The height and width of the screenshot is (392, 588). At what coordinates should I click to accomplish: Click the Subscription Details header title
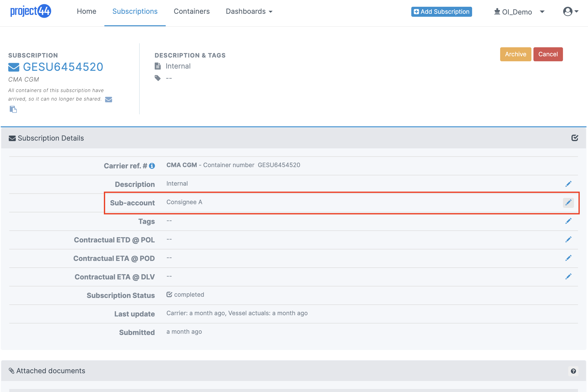coord(51,138)
